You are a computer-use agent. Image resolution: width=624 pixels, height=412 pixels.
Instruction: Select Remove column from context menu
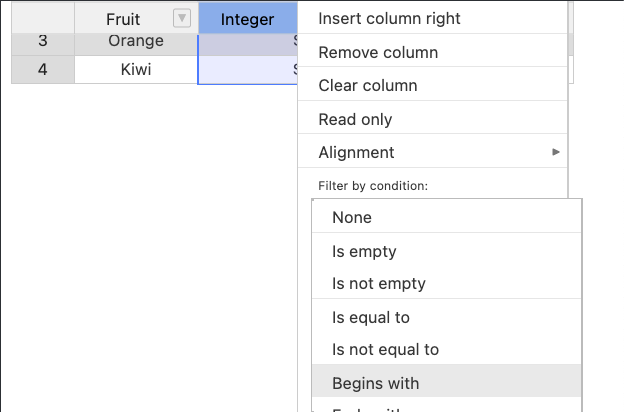pyautogui.click(x=432, y=52)
